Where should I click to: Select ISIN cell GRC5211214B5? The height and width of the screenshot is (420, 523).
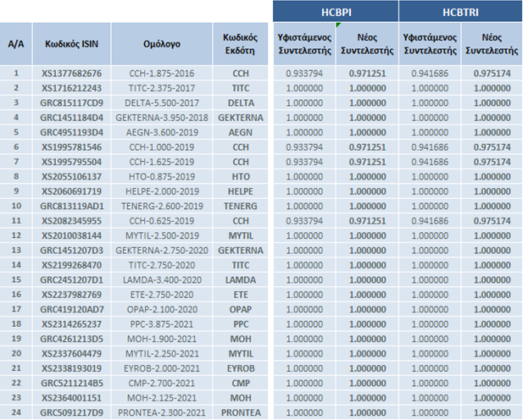[72, 382]
